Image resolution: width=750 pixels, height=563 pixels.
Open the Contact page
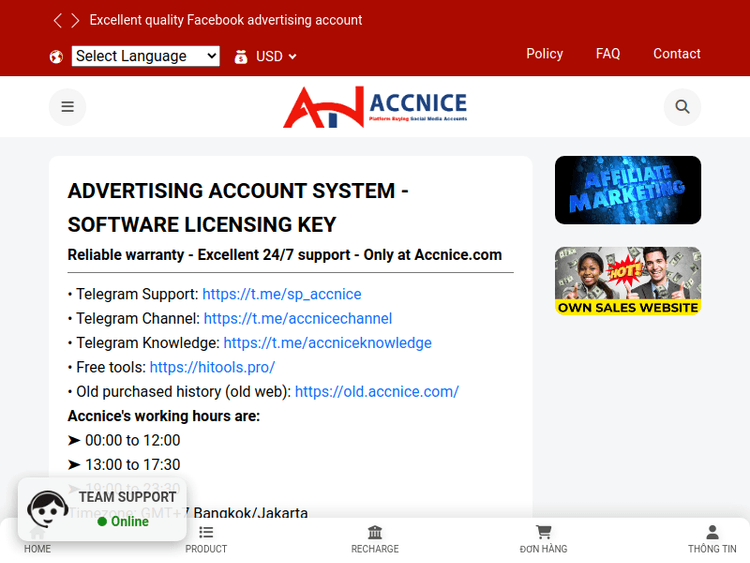[677, 54]
